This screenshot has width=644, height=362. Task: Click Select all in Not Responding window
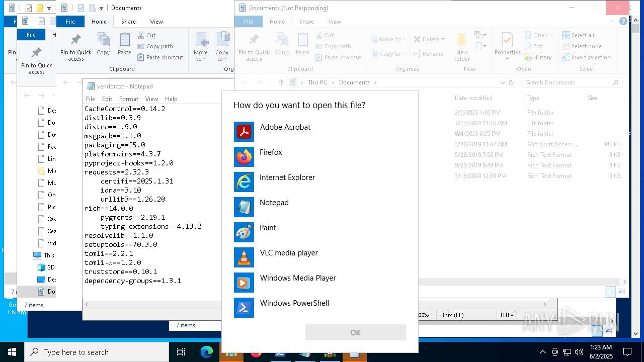click(578, 35)
